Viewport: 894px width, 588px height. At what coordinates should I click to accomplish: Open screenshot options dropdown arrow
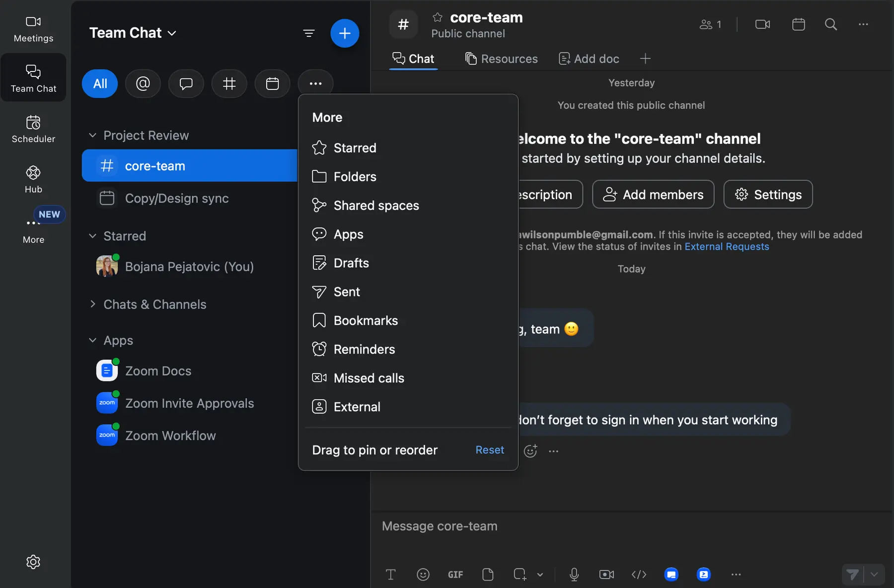[540, 575]
